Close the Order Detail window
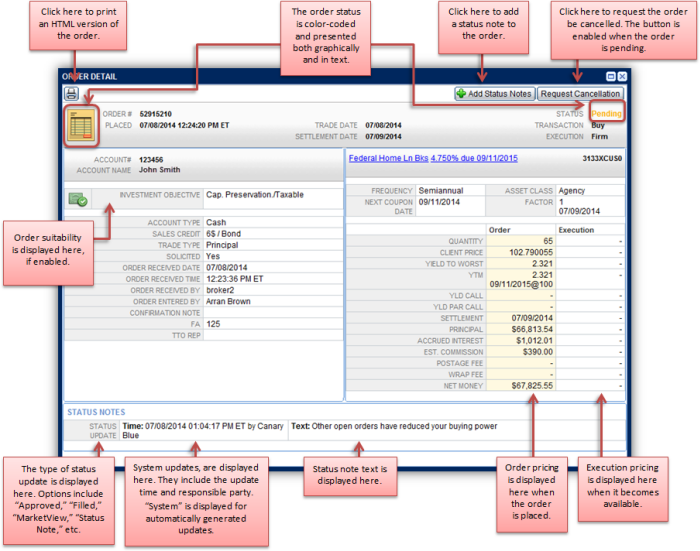Screen dimensions: 700x551 (x=622, y=76)
